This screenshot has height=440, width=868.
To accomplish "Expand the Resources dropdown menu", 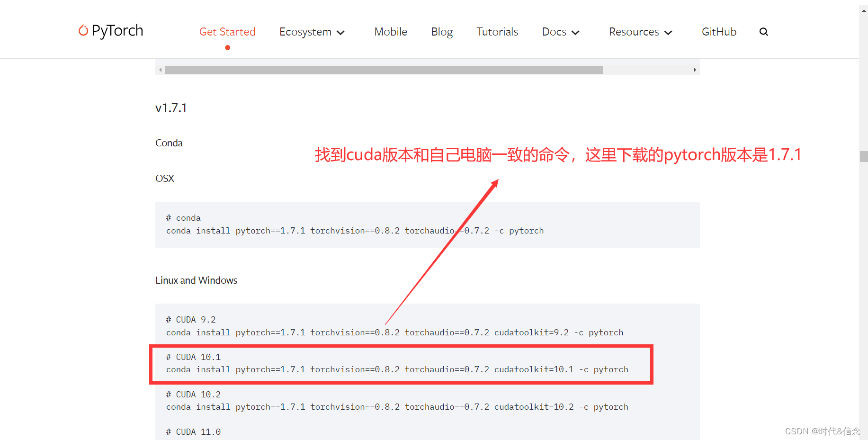I will pos(641,32).
